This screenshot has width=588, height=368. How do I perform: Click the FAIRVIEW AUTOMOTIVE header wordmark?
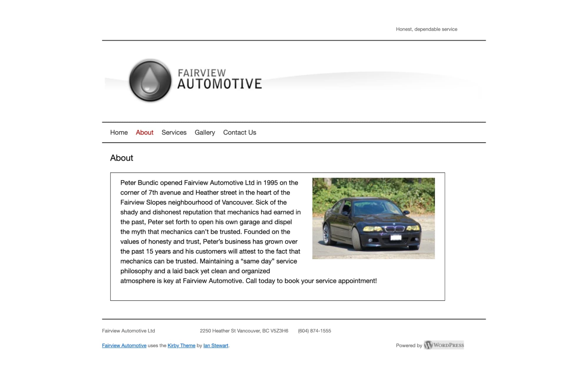(x=219, y=79)
